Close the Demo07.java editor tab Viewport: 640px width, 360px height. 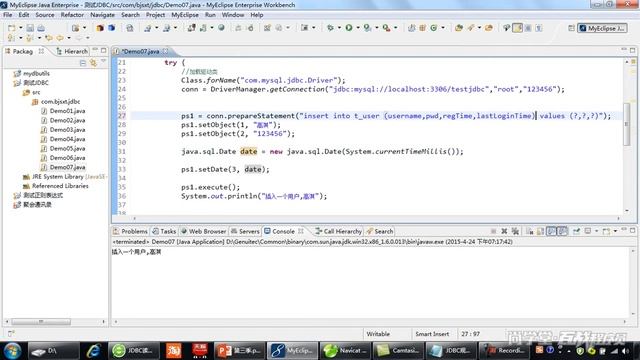click(x=165, y=51)
